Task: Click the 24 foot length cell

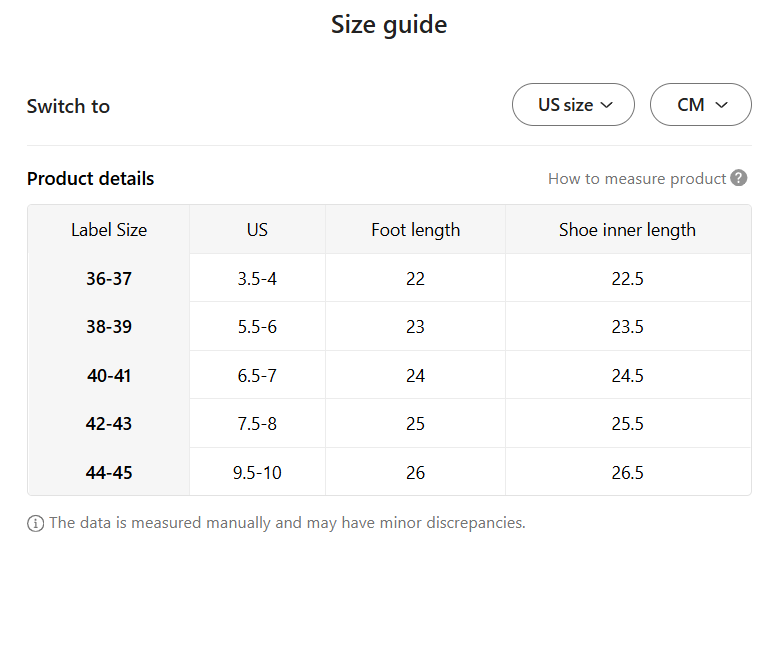Action: (415, 376)
